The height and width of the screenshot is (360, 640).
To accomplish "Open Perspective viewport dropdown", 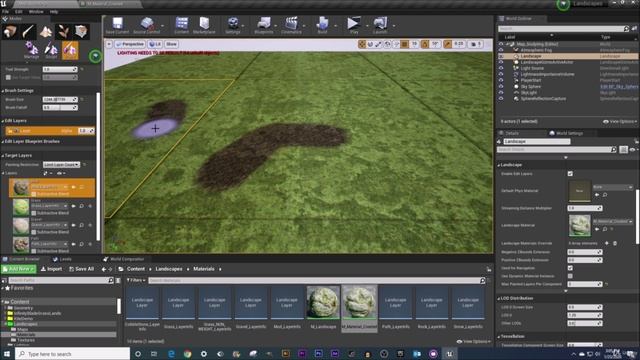I will click(x=130, y=44).
